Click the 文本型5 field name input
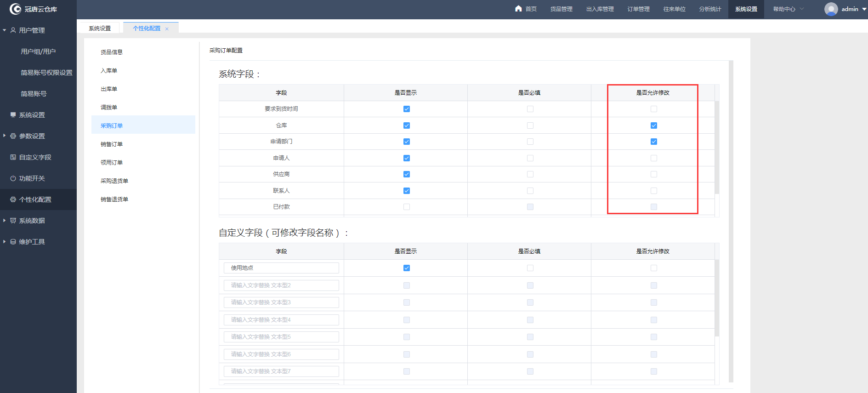This screenshot has height=393, width=868. 281,337
